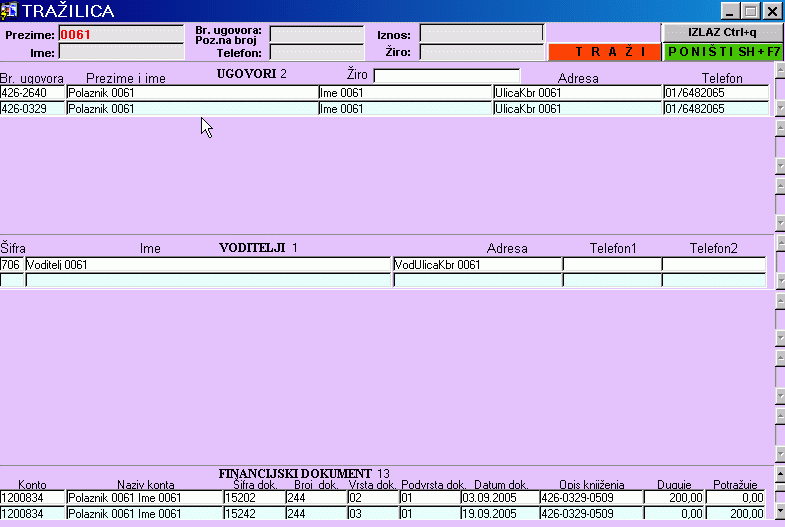Click the Iznos input field
Screen dimensions: 785x527
(481, 34)
